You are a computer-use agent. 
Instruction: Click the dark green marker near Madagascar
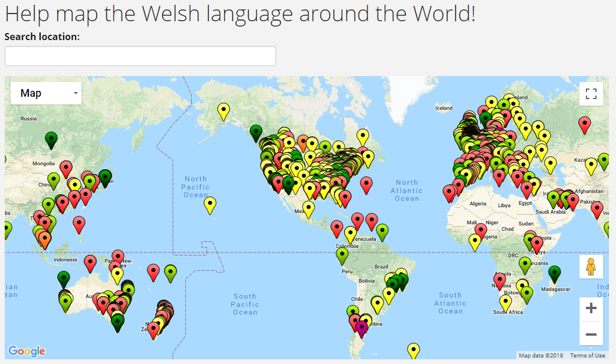554,273
